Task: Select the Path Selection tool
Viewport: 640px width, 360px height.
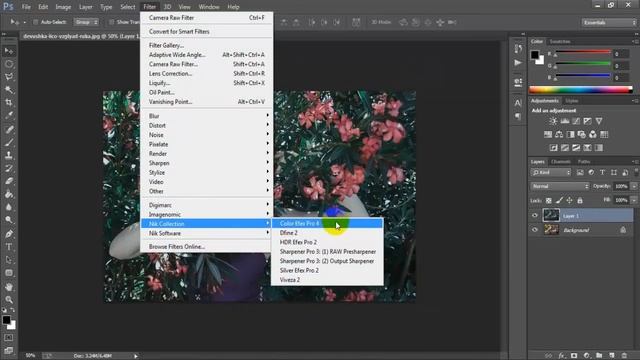Action: [9, 260]
